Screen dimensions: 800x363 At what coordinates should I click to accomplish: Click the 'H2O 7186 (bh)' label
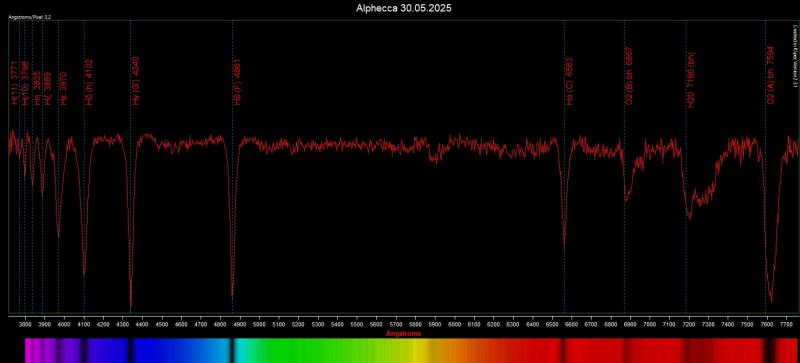691,79
